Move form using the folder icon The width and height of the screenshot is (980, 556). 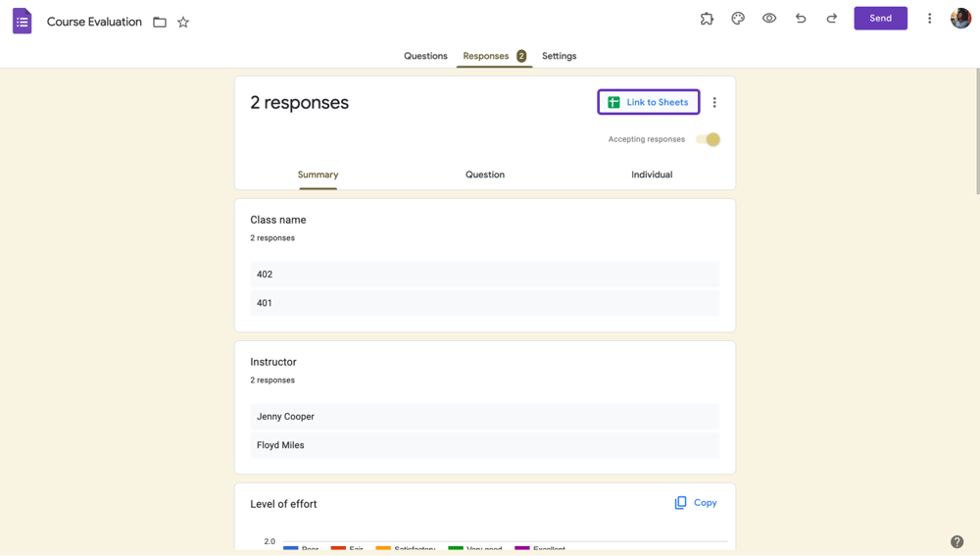coord(160,23)
